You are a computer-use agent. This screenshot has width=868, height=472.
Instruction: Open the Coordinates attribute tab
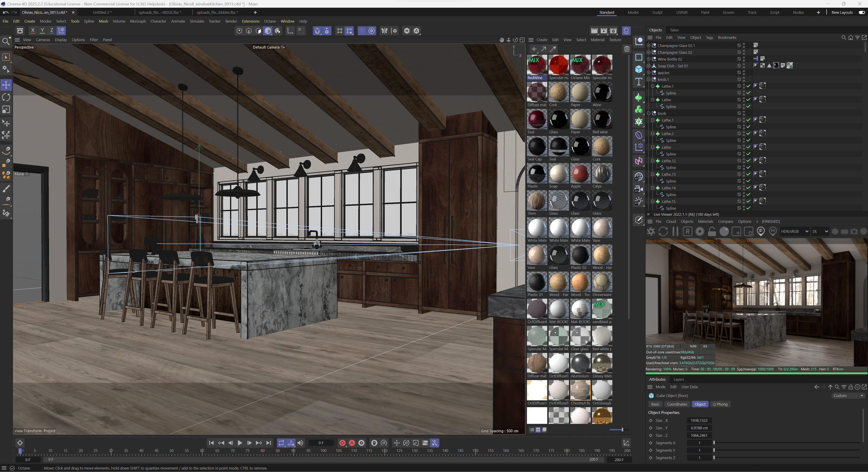point(677,404)
